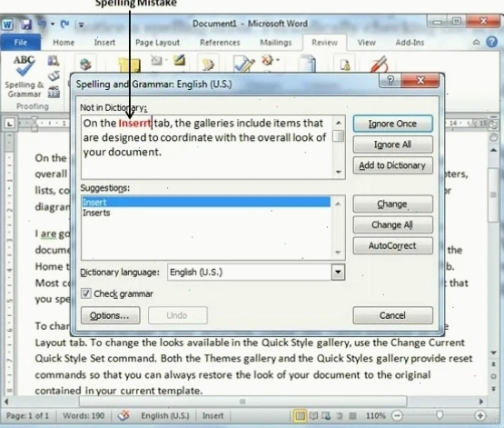Click the Tracking group icon in ribbon
This screenshot has height=428, width=504.
208,65
